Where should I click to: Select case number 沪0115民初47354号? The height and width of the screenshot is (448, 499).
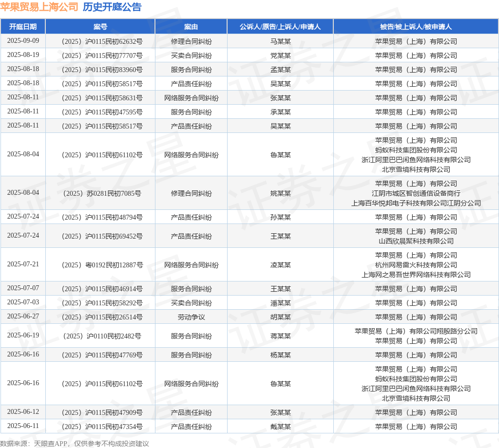[x=102, y=427]
